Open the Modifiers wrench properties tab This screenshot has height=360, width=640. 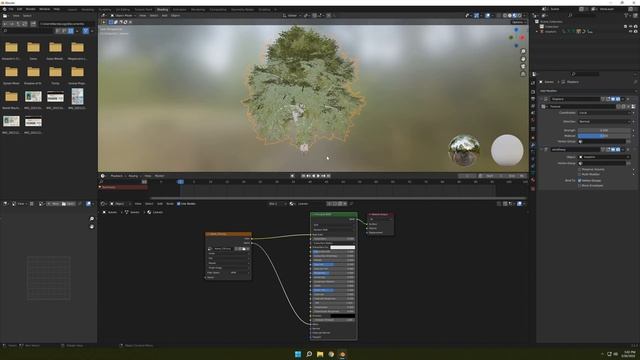(533, 145)
